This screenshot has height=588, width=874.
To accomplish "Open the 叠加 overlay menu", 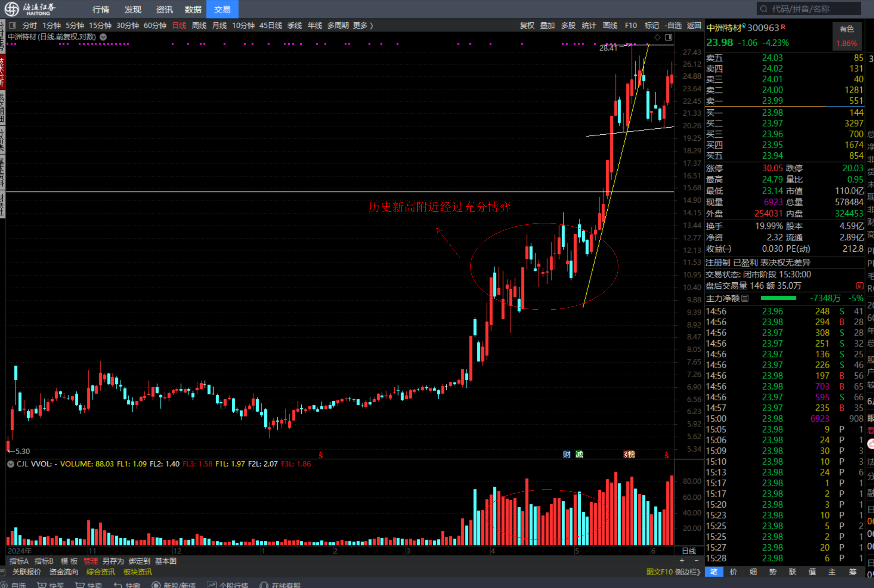I will 547,25.
